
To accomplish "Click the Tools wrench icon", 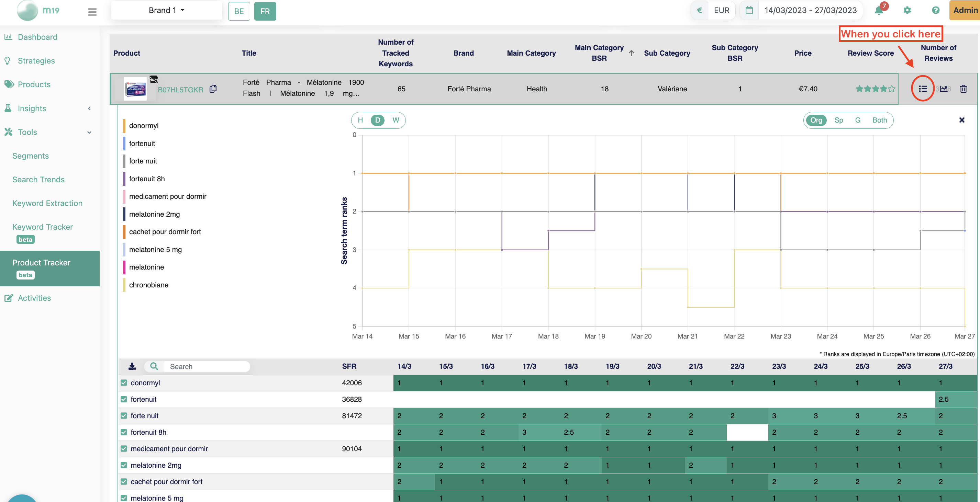I will tap(8, 132).
